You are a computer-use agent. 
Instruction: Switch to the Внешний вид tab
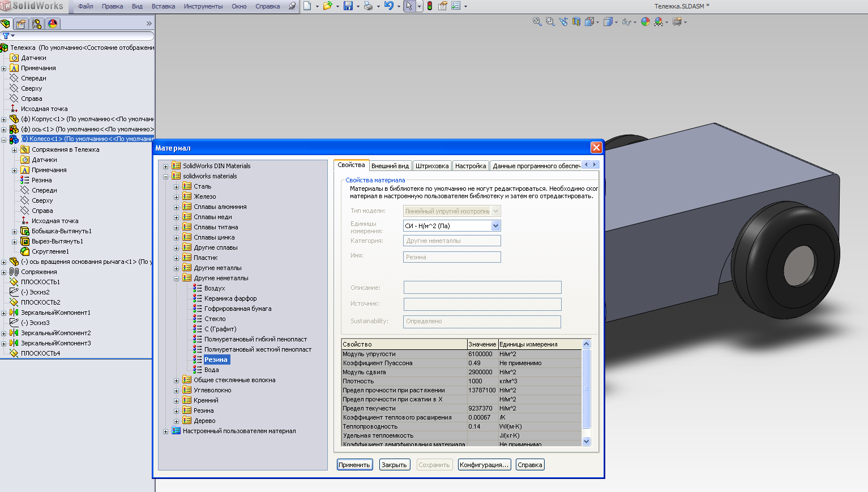pos(390,166)
